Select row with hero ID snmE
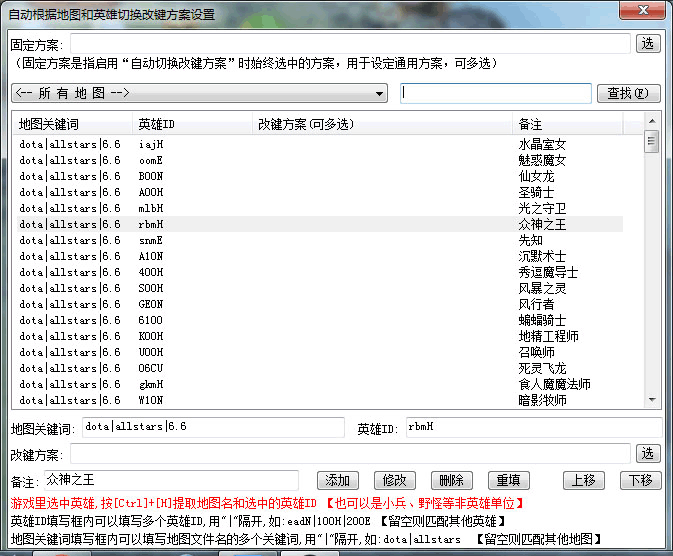The width and height of the screenshot is (673, 556). pos(320,240)
